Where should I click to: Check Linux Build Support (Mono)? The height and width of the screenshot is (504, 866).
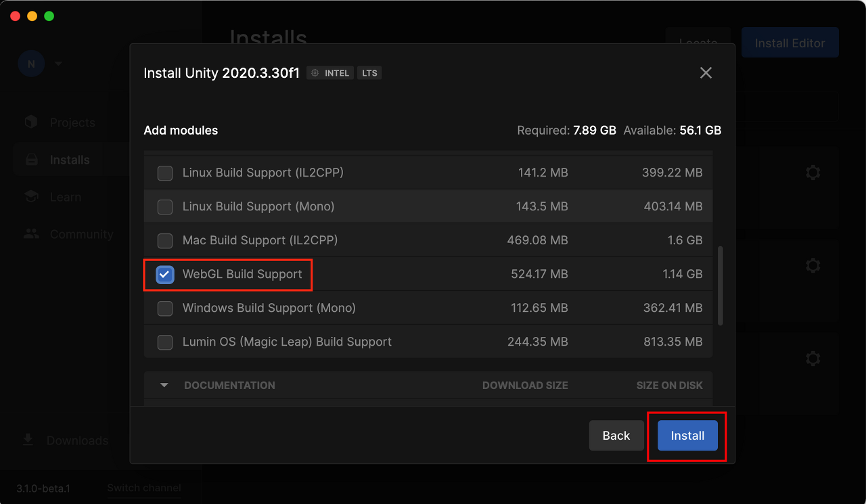tap(165, 207)
